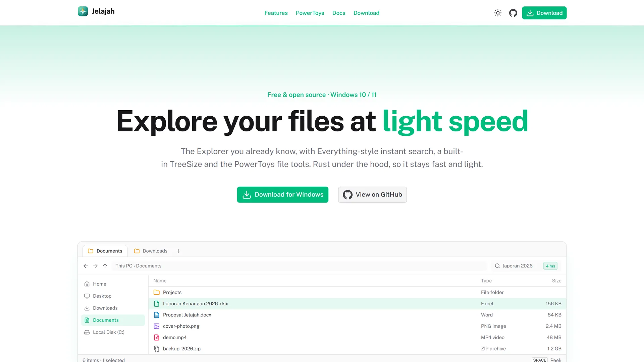
Task: Sort by the Size column header
Action: [556, 281]
